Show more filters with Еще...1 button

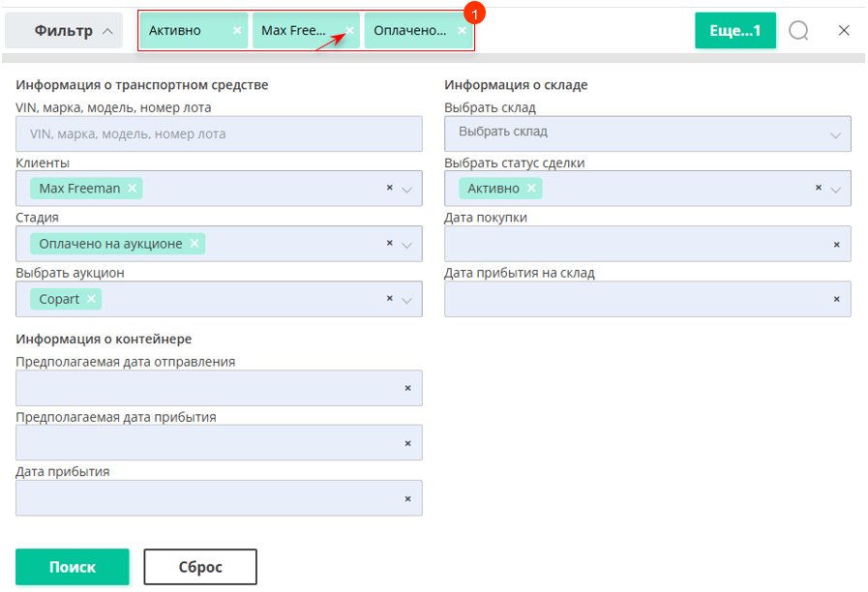tap(735, 30)
